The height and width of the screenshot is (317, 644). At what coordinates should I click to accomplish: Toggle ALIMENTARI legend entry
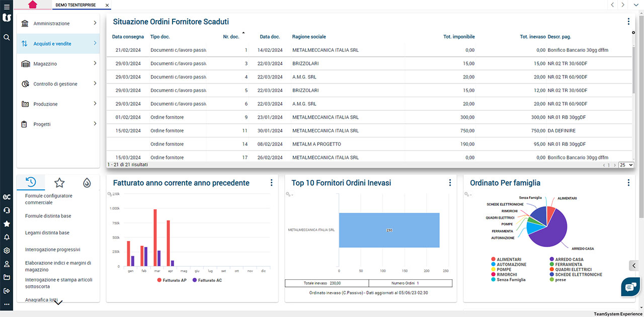506,260
